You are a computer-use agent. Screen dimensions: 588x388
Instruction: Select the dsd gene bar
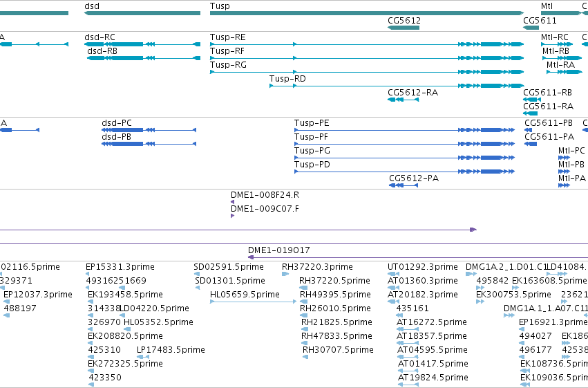coord(142,13)
